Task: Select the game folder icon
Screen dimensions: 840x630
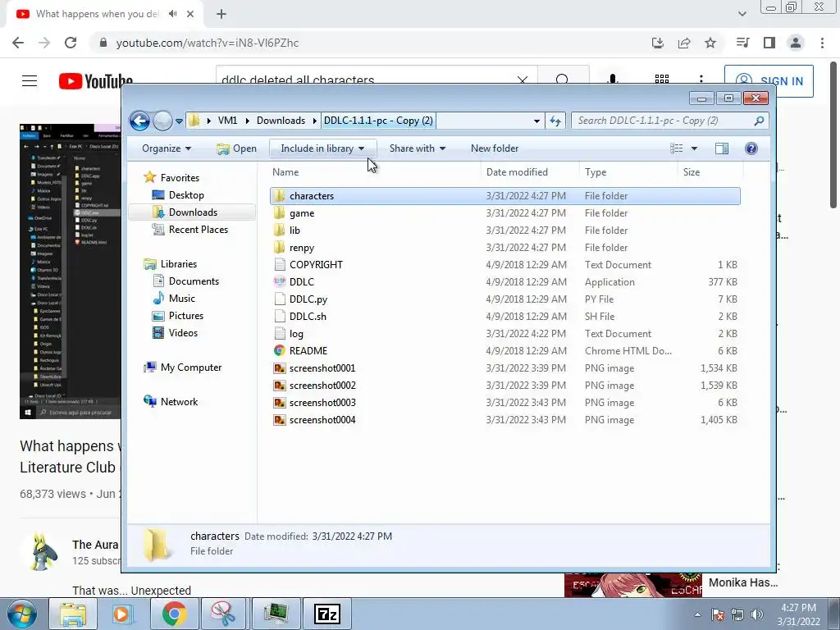Action: 279,212
